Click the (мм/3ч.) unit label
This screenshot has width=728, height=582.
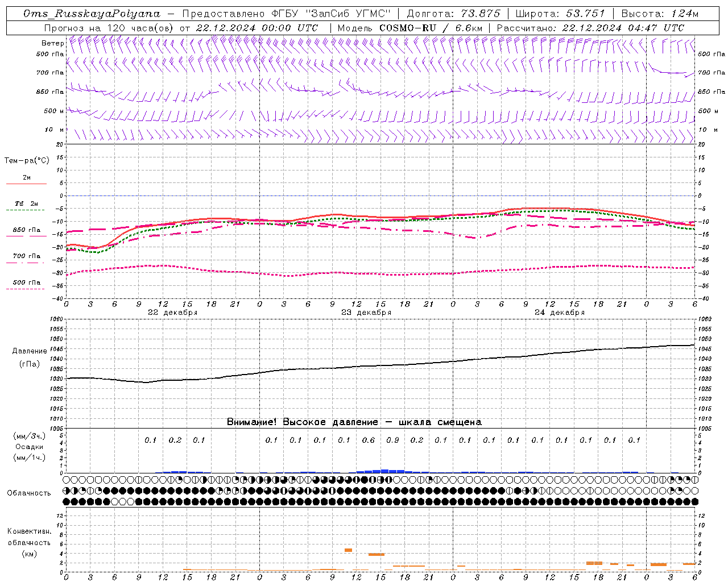[29, 436]
